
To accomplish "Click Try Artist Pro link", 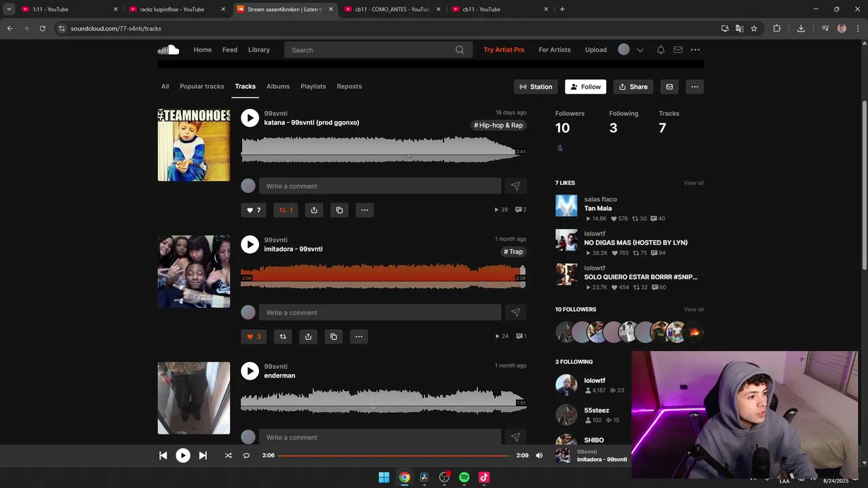I will coord(504,49).
